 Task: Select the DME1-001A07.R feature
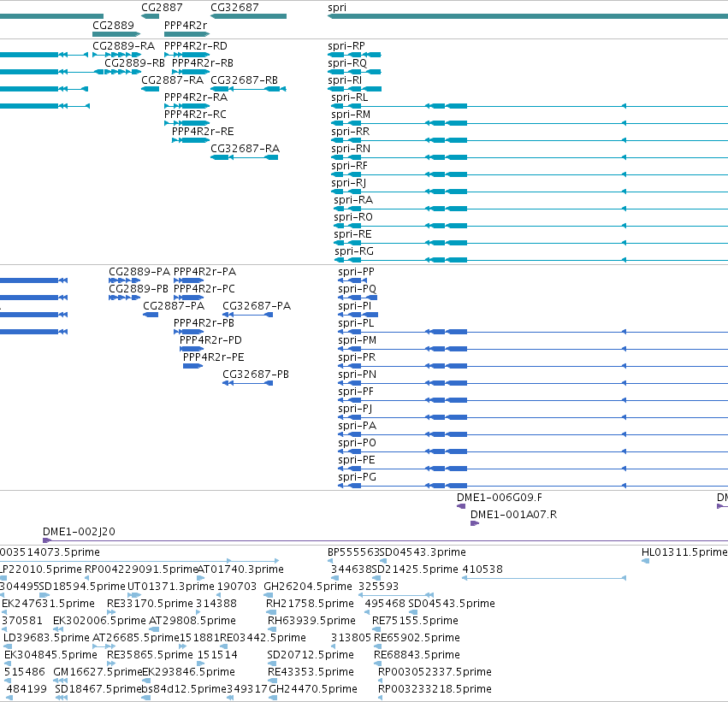(x=513, y=515)
